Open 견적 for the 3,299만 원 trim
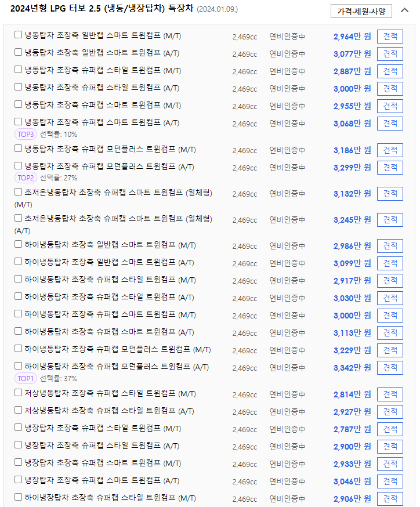420x507 pixels. tap(390, 168)
